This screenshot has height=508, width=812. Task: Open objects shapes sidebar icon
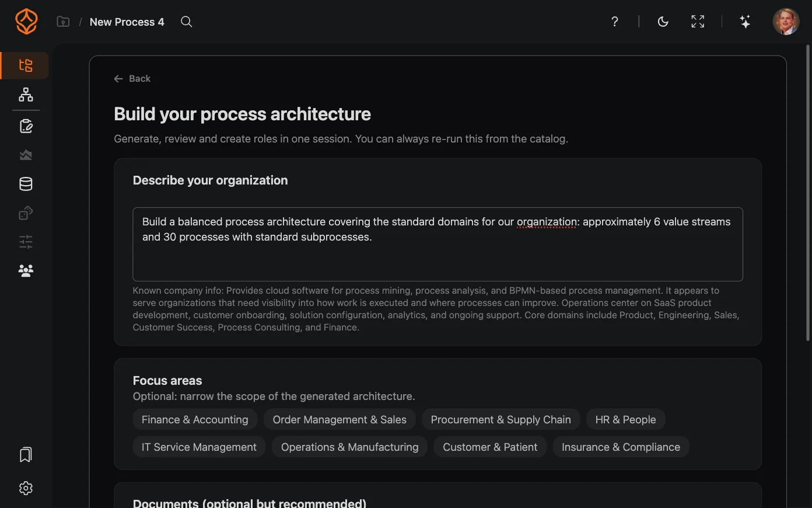(26, 213)
